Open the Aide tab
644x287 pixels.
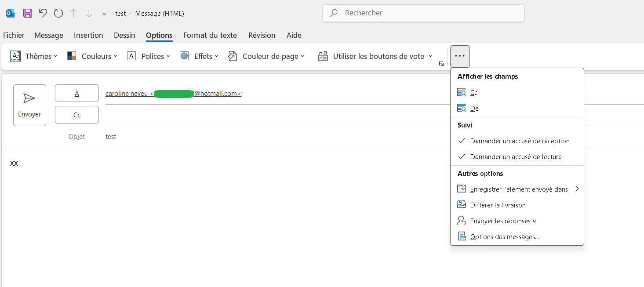pos(294,35)
